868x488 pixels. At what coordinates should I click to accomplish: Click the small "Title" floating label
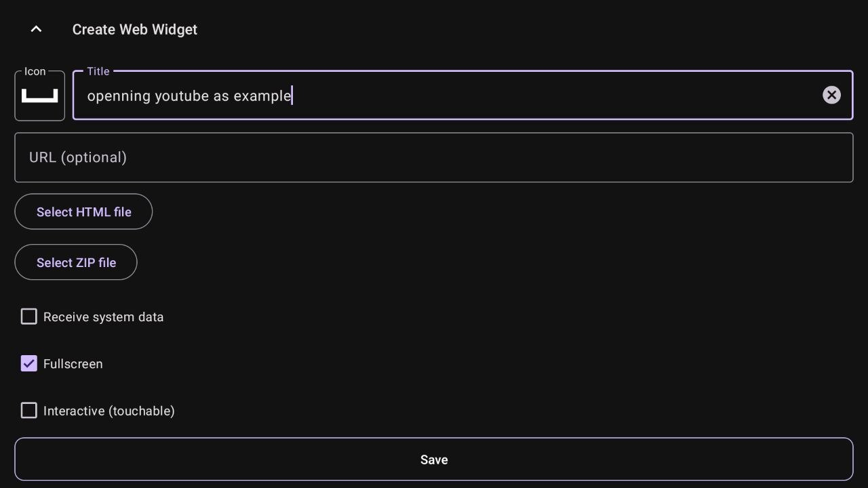coord(98,71)
